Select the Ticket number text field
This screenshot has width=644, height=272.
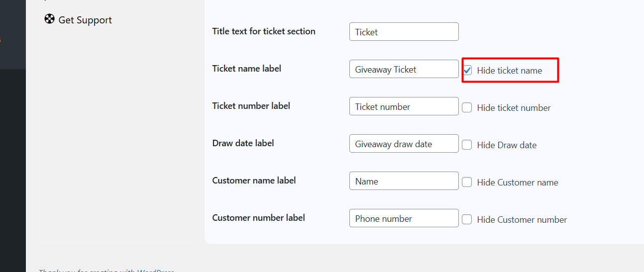[404, 106]
